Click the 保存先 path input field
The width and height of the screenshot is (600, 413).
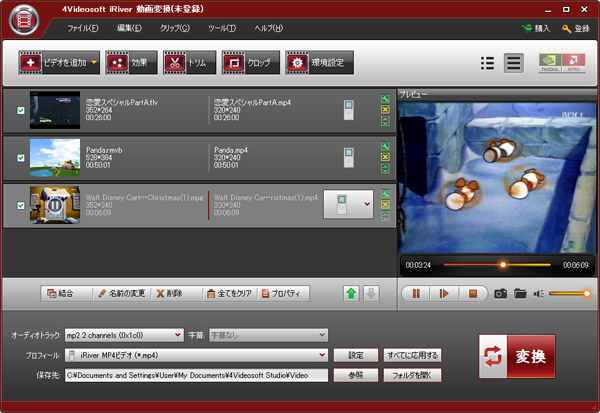[x=196, y=375]
